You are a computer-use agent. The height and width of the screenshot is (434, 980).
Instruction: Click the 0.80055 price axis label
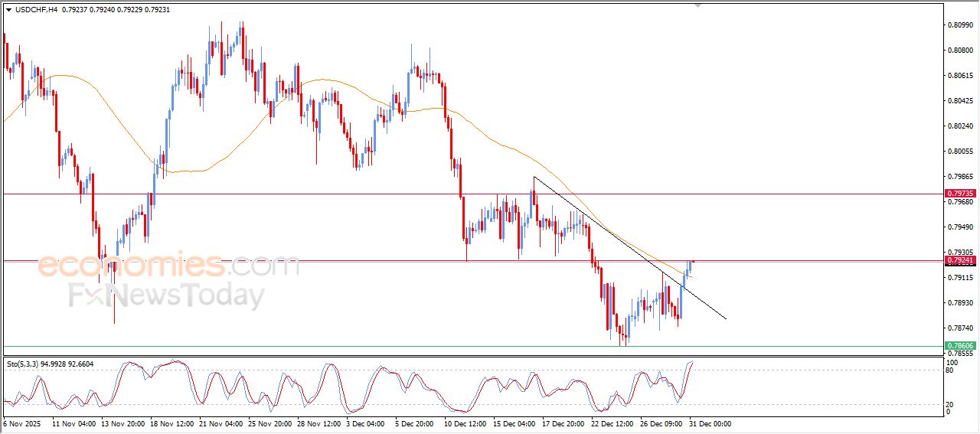[x=959, y=152]
